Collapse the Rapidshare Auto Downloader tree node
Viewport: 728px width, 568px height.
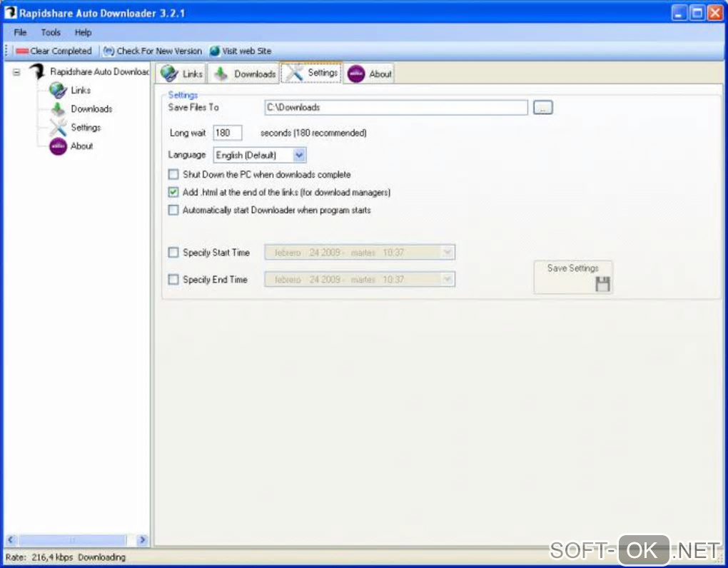point(16,72)
